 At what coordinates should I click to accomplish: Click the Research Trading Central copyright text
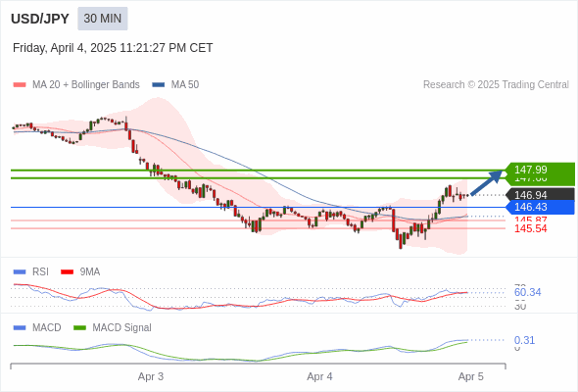496,85
